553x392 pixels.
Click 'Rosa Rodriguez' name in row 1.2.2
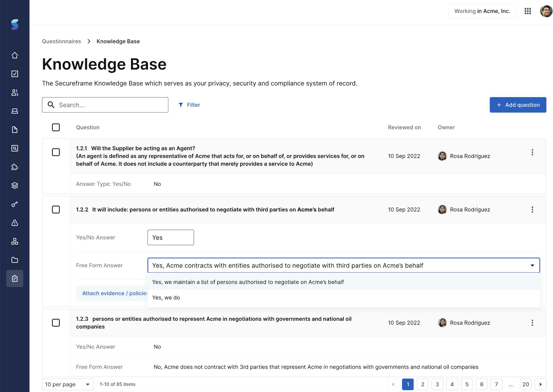click(470, 209)
